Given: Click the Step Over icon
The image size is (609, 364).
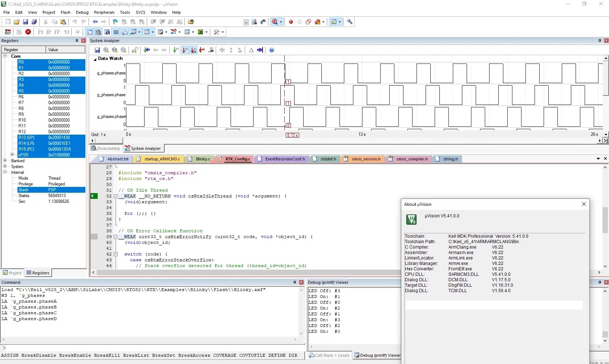Looking at the screenshot, I should (x=49, y=32).
